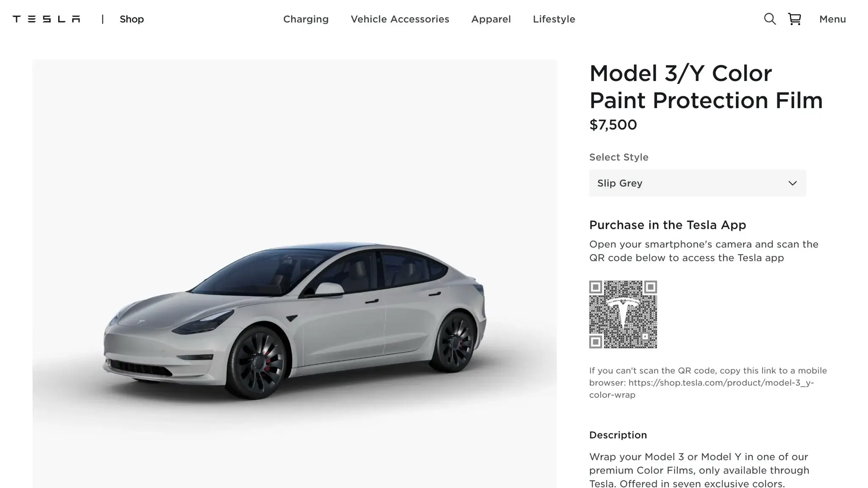Click the chevron in the Slip Grey dropdown
The width and height of the screenshot is (868, 488).
coord(793,183)
